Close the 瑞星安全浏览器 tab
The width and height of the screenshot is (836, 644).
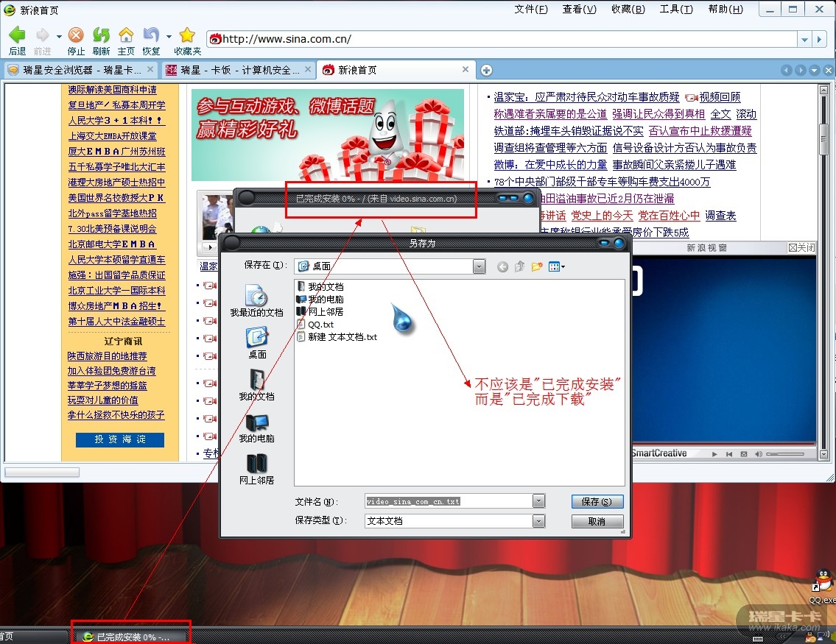[150, 70]
